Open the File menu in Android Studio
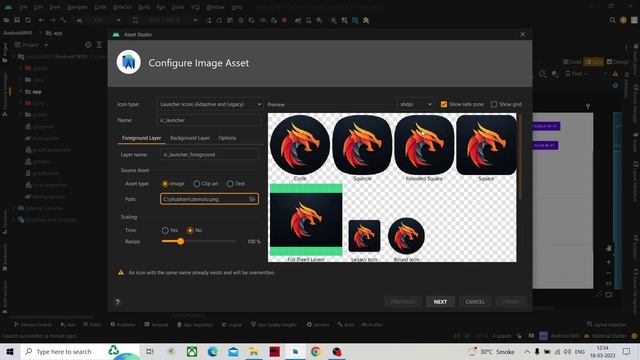The image size is (640, 360). tap(23, 7)
